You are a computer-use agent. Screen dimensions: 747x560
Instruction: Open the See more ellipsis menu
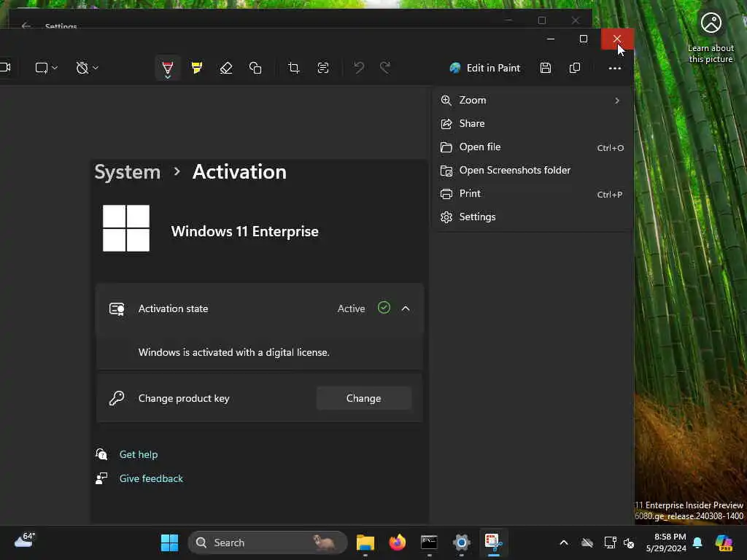coord(614,68)
